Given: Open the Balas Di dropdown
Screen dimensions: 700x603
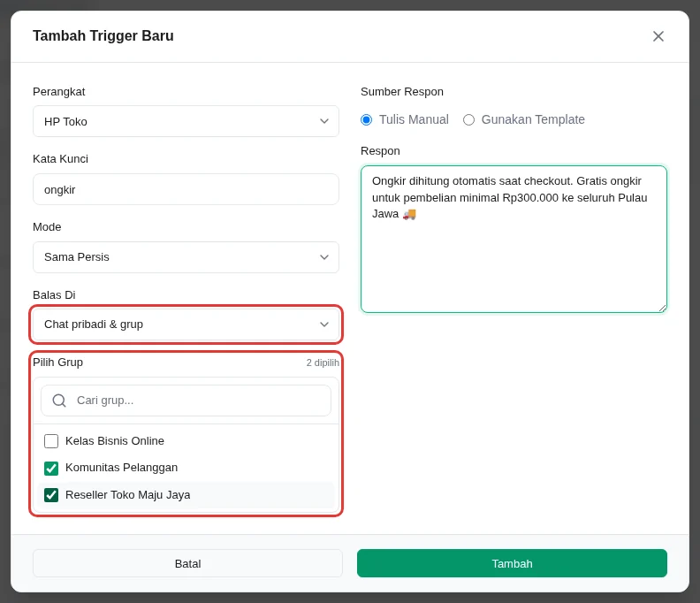Looking at the screenshot, I should tap(186, 324).
